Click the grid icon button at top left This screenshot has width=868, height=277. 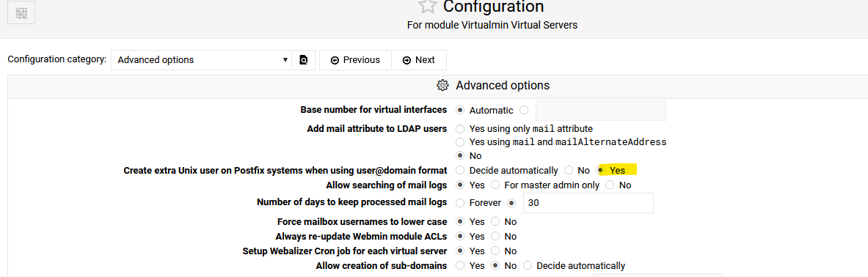(21, 13)
